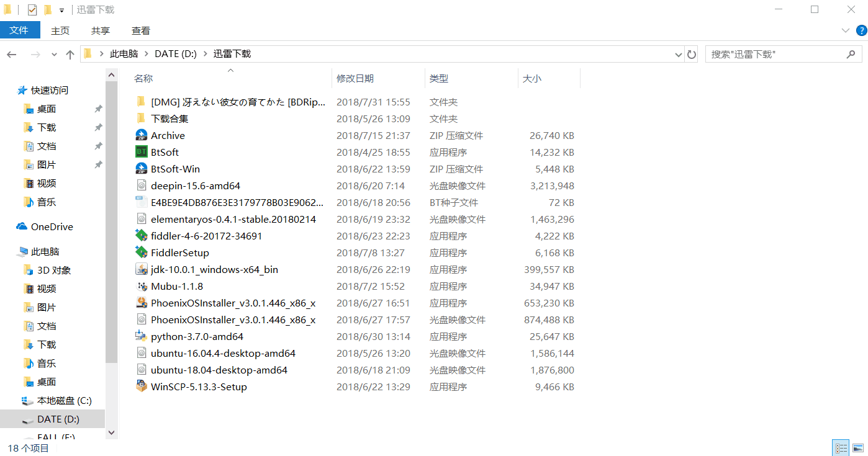Expand the ribbon with the chevron

(846, 30)
